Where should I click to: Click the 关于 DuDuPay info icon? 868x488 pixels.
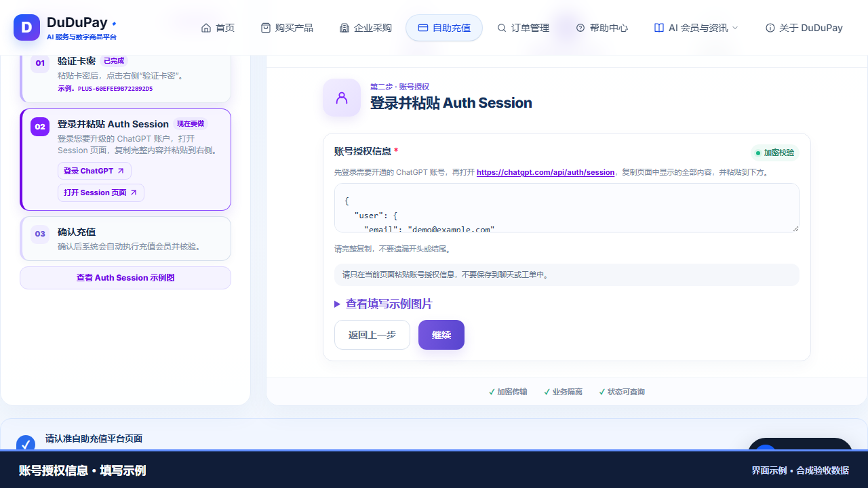770,28
